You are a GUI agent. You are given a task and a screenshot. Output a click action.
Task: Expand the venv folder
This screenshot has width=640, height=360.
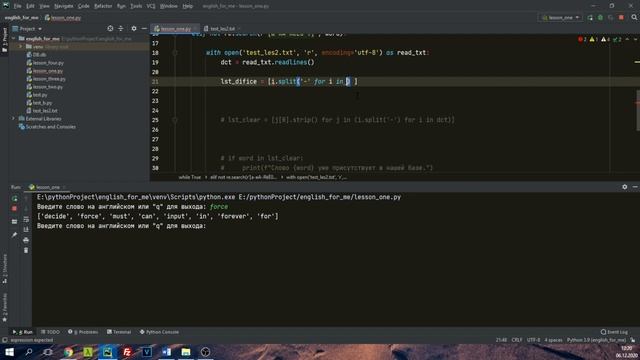(21, 47)
